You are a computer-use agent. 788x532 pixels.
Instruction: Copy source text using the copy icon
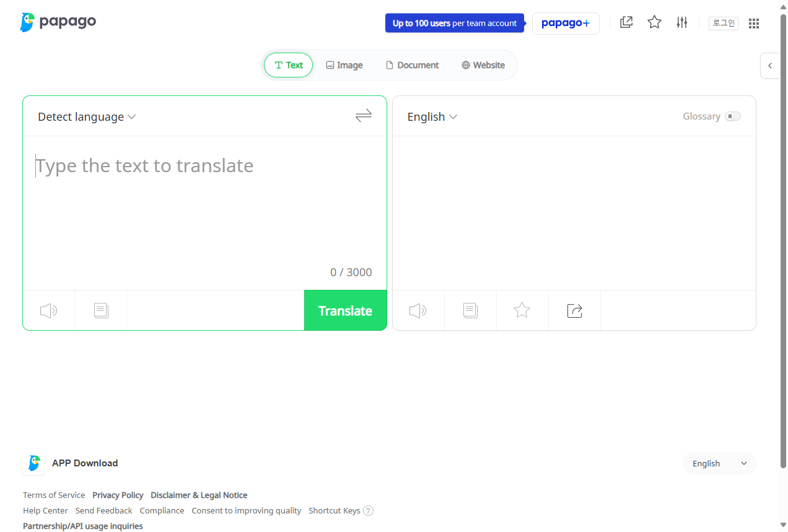[x=101, y=310]
